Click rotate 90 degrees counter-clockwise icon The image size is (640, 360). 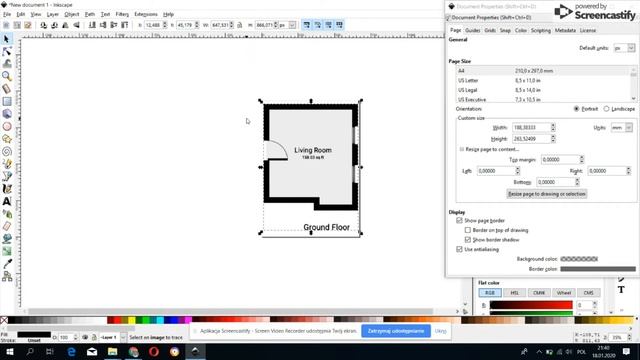click(43, 25)
